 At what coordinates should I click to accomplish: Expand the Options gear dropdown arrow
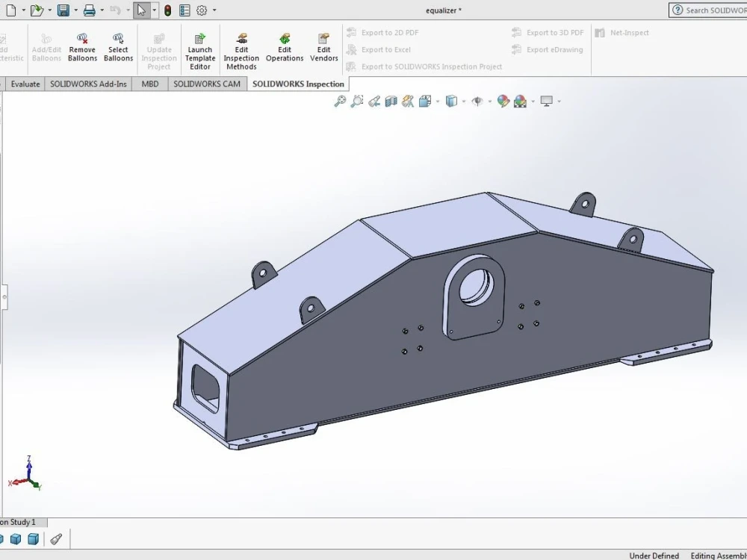pyautogui.click(x=214, y=10)
